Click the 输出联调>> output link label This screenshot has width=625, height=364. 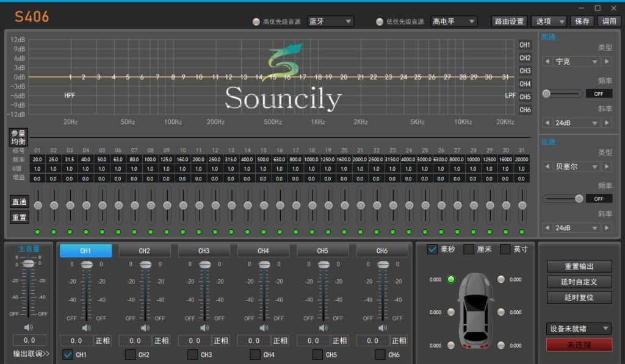tap(31, 354)
